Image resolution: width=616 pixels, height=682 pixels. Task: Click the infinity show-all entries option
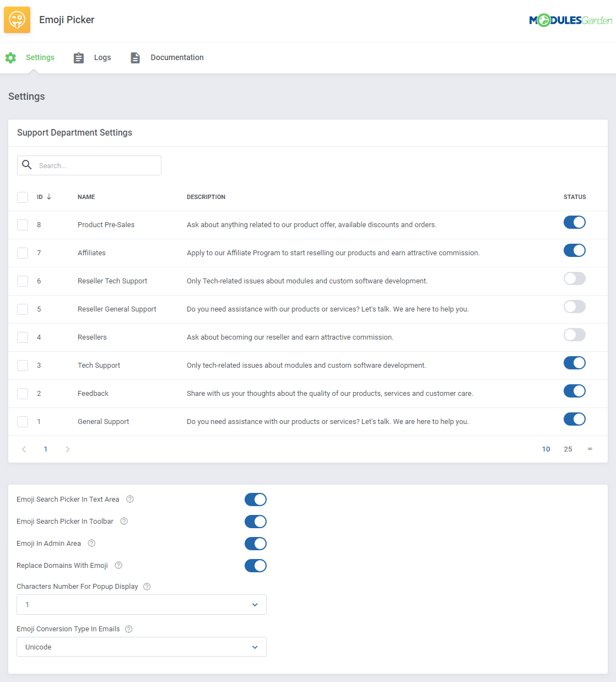590,449
